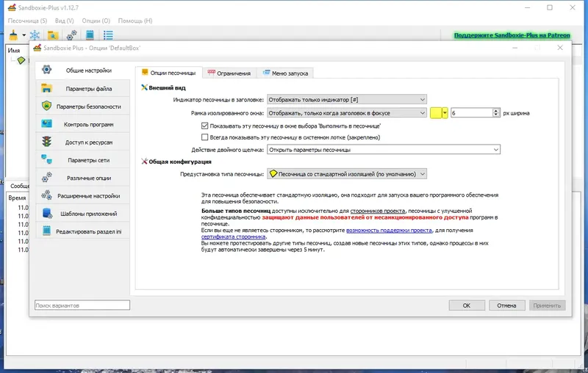Screen dimensions: 588x373
Task: Click the broom cleanup icon in main toolbar
Action: point(13,35)
